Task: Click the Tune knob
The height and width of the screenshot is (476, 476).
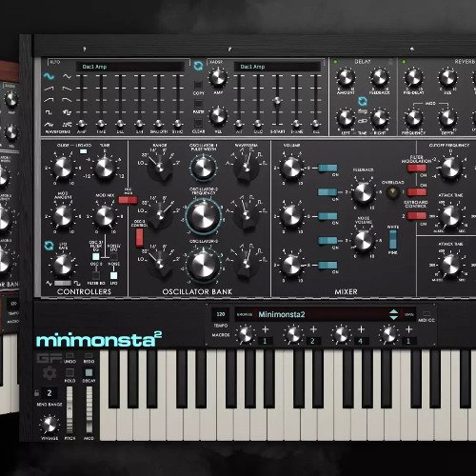Action: tap(104, 168)
